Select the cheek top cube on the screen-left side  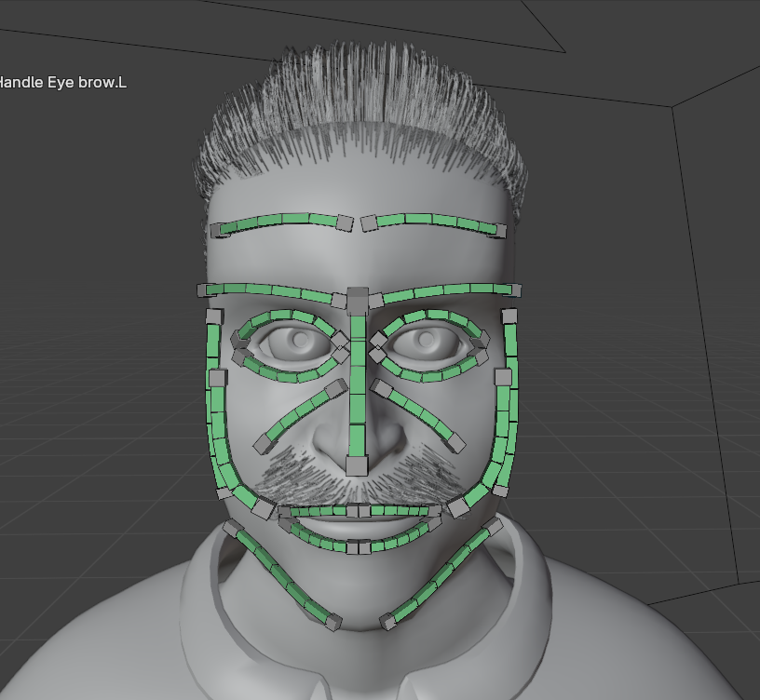click(x=214, y=316)
